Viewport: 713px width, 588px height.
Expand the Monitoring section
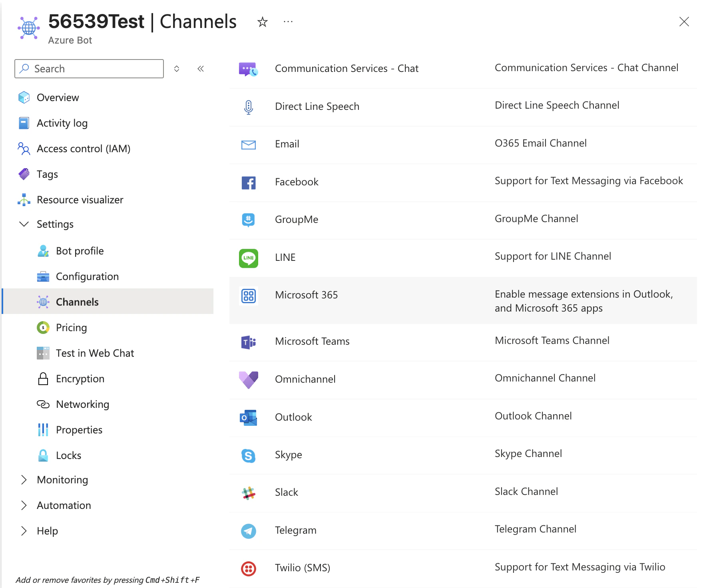coord(24,479)
